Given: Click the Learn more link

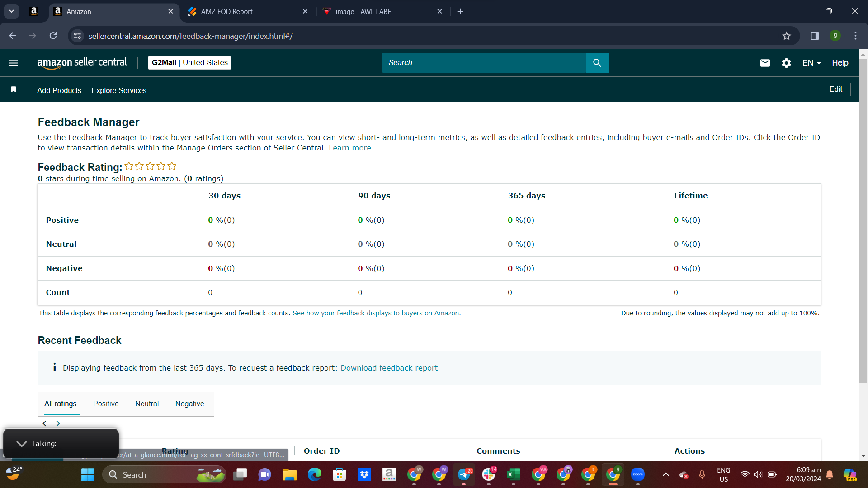Looking at the screenshot, I should 350,148.
